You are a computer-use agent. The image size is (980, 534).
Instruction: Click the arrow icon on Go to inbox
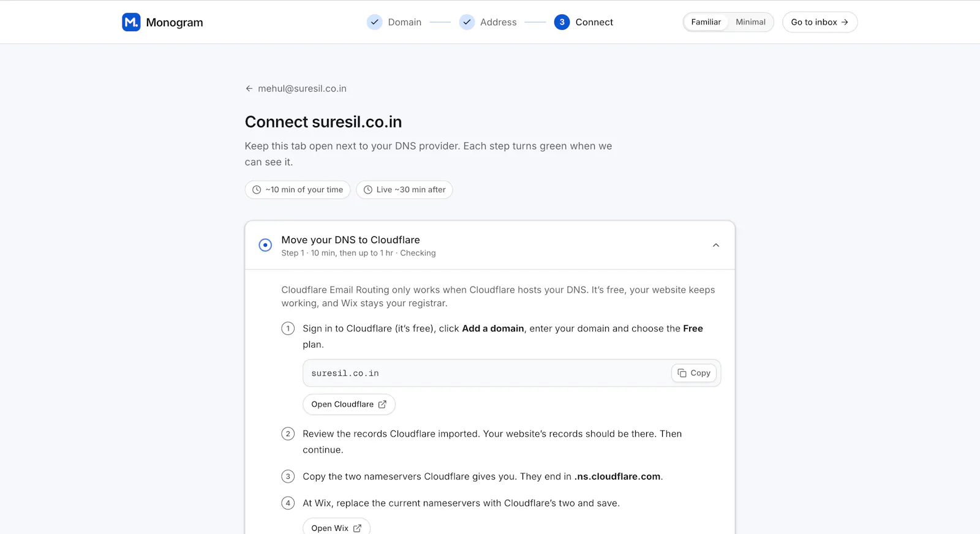pos(845,22)
